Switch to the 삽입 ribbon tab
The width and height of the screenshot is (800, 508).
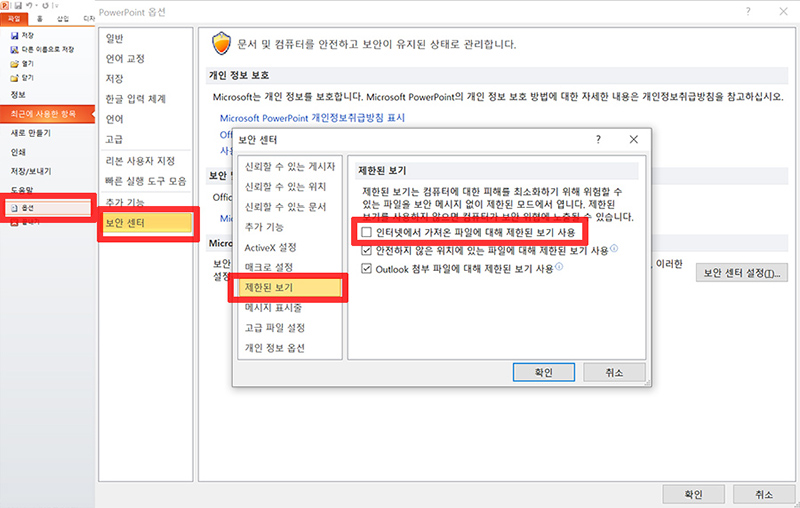point(62,19)
